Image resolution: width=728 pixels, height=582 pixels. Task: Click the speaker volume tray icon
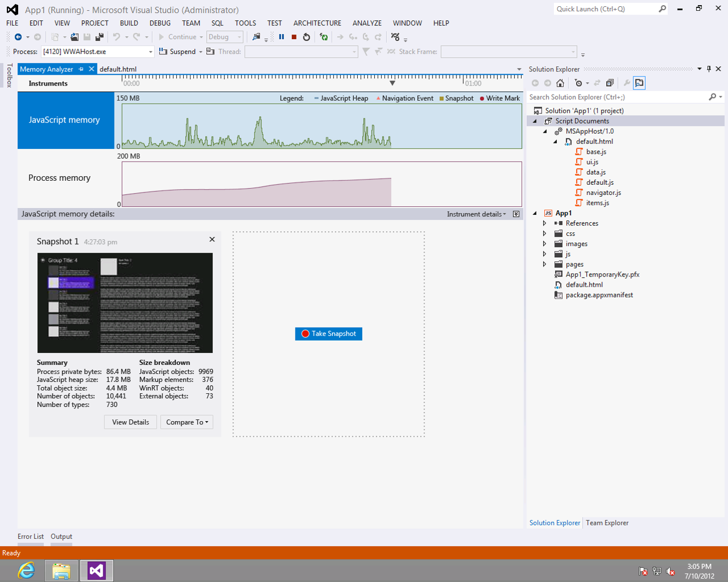(671, 571)
